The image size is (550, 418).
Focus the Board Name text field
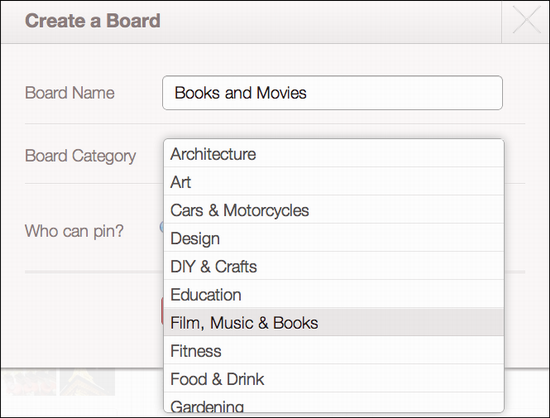click(332, 93)
